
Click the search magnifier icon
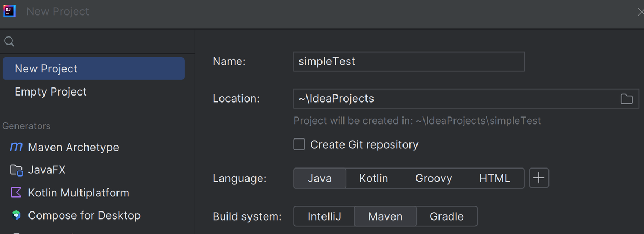click(9, 42)
